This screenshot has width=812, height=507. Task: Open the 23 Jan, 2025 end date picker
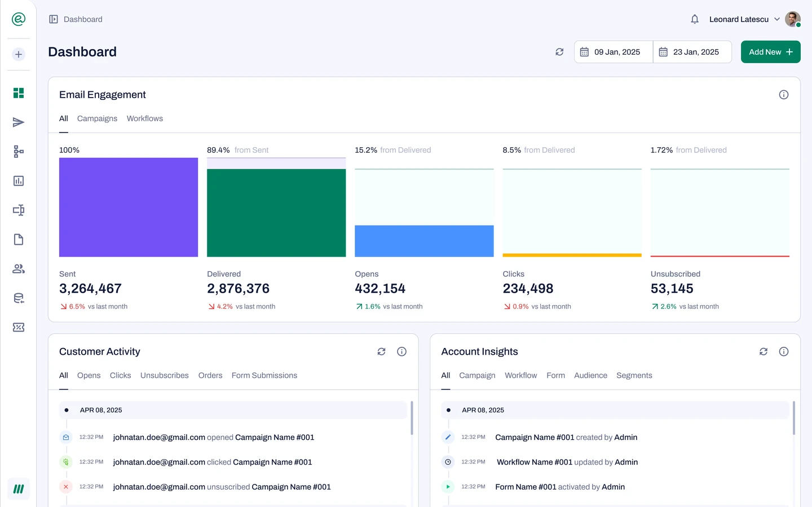pyautogui.click(x=692, y=52)
